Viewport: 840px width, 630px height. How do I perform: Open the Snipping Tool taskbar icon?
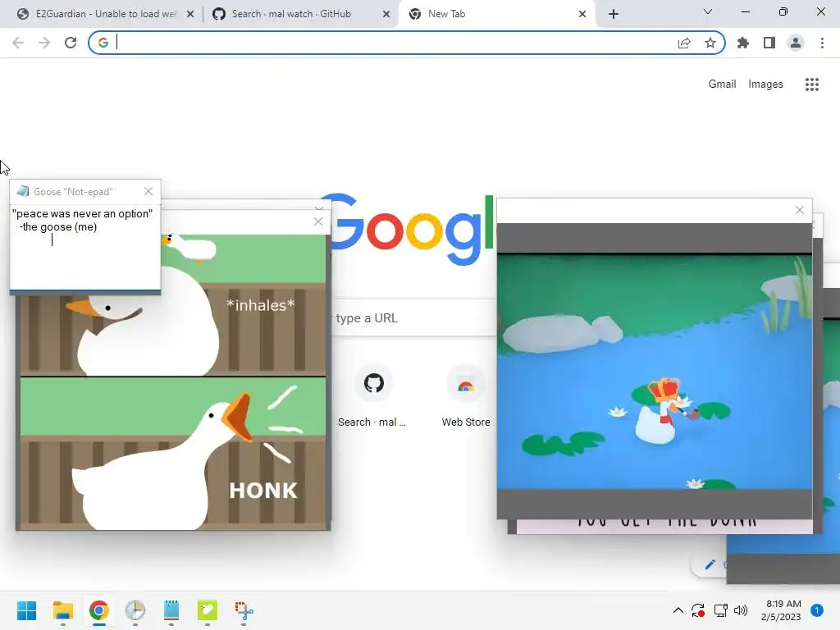pyautogui.click(x=244, y=610)
